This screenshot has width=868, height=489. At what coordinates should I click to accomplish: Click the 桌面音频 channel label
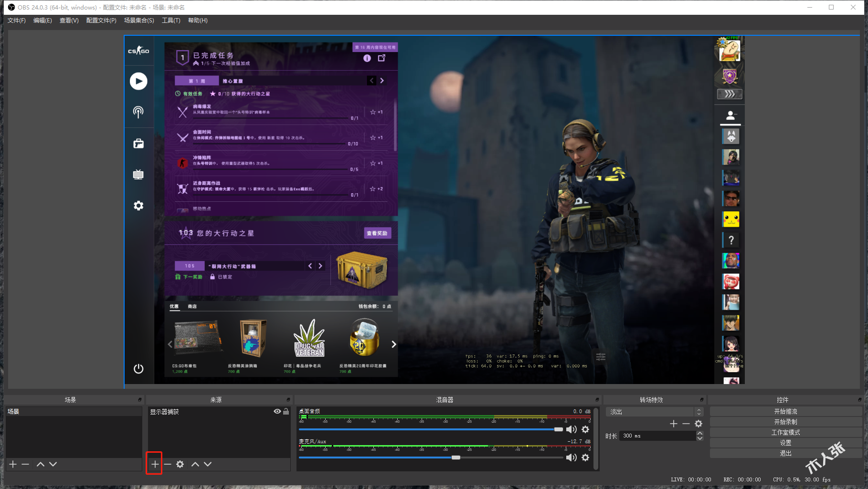pos(309,411)
